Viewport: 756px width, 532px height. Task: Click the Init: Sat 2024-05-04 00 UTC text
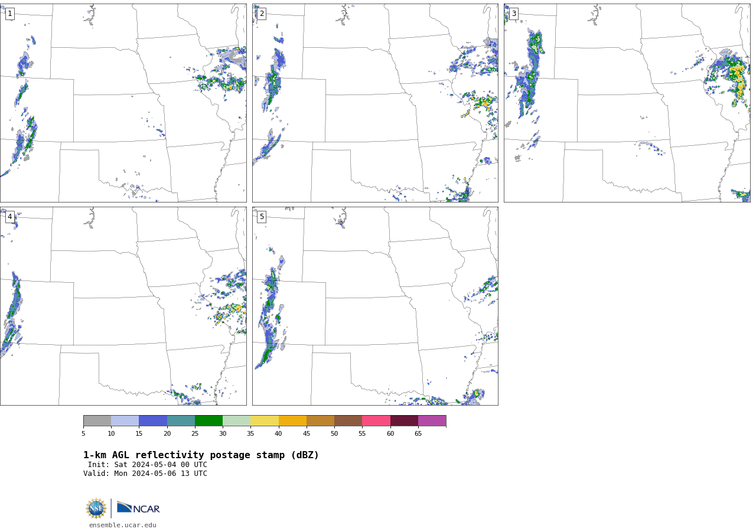tap(148, 465)
